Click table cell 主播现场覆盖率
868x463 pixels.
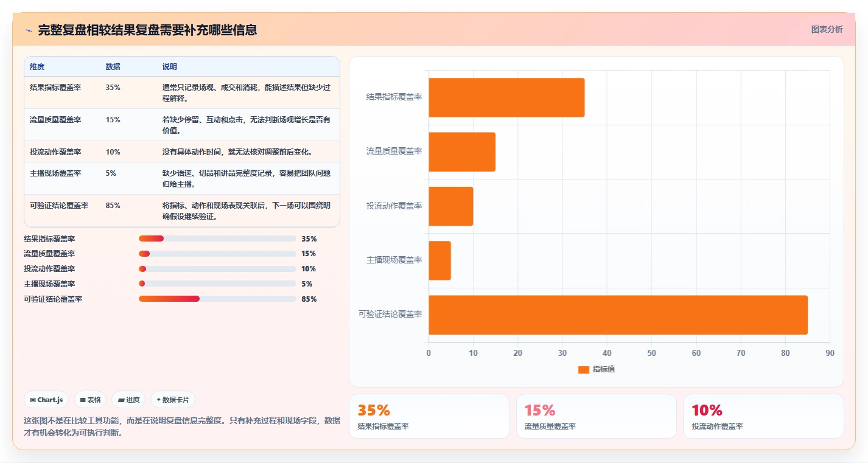coord(55,173)
